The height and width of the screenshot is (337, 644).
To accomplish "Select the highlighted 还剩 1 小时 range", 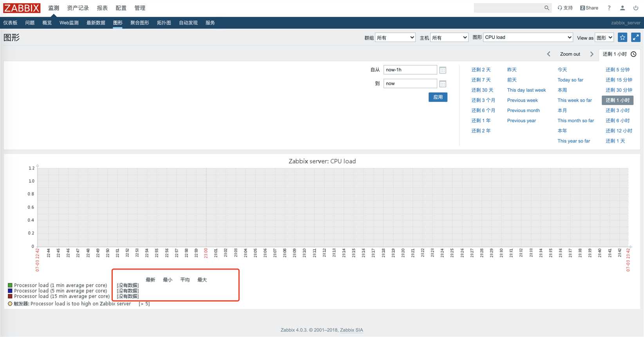I will (618, 100).
